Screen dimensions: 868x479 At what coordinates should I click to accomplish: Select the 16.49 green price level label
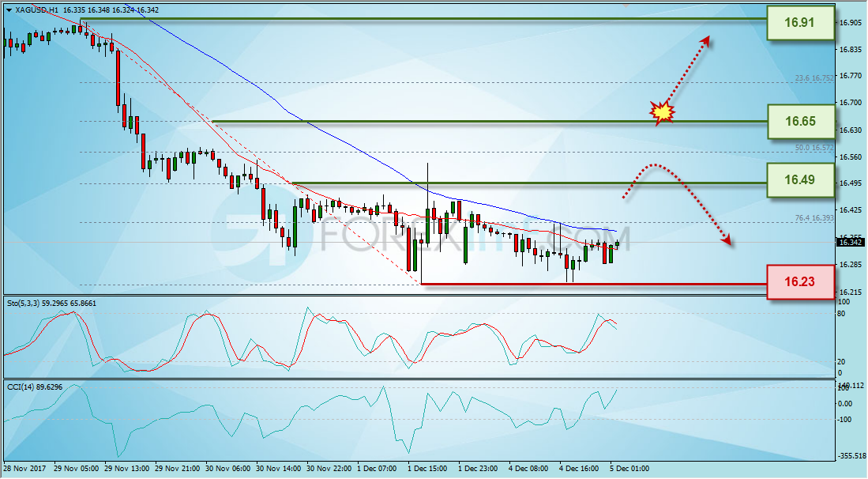[800, 180]
